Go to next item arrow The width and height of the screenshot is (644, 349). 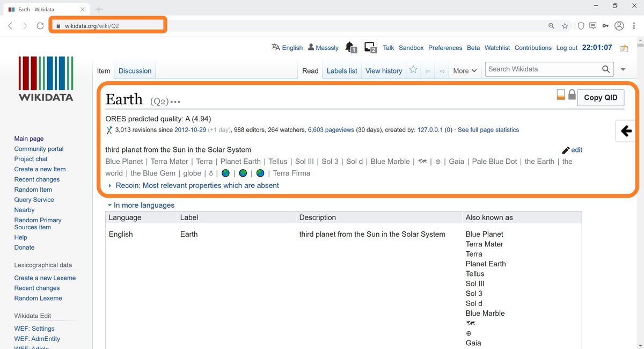coord(442,71)
